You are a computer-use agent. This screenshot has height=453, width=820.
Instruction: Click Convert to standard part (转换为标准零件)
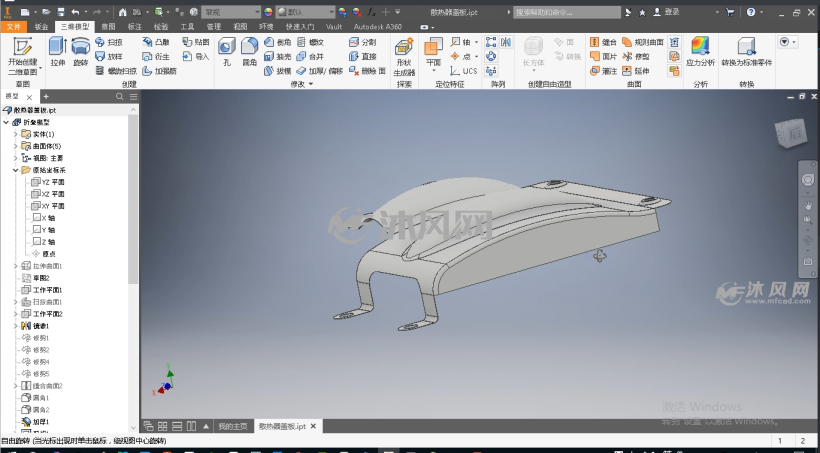(746, 52)
